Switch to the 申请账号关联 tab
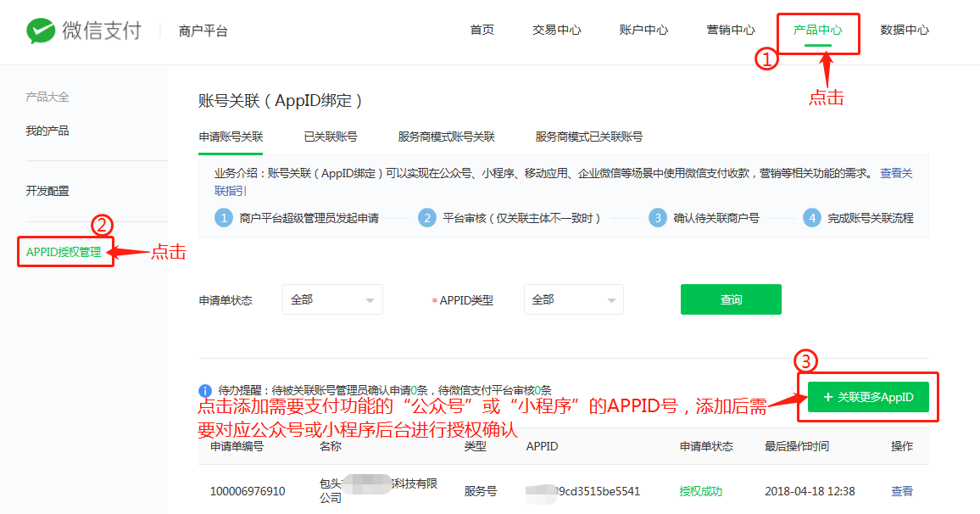 (231, 137)
